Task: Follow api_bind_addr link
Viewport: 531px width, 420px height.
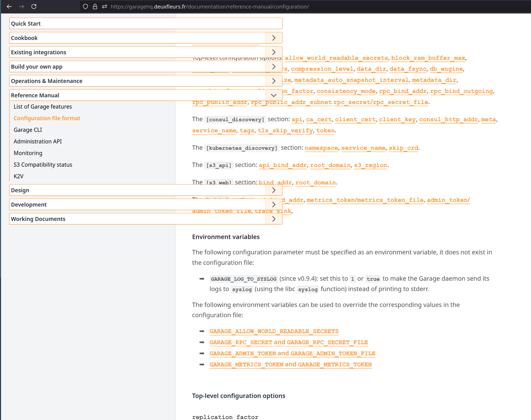Action: tap(283, 165)
